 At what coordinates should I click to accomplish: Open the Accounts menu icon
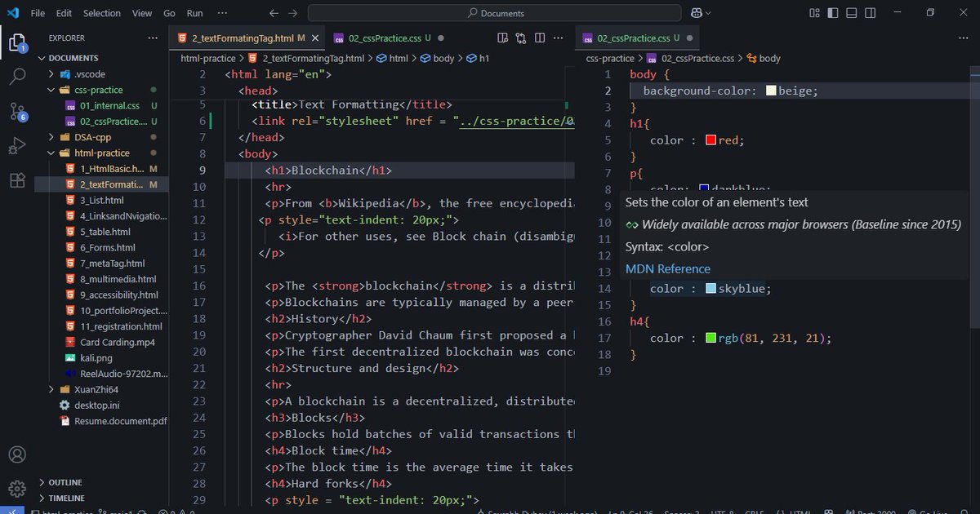tap(17, 454)
